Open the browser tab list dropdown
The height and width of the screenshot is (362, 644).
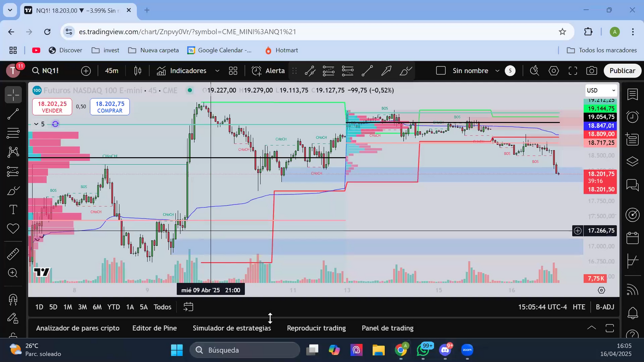coord(10,10)
